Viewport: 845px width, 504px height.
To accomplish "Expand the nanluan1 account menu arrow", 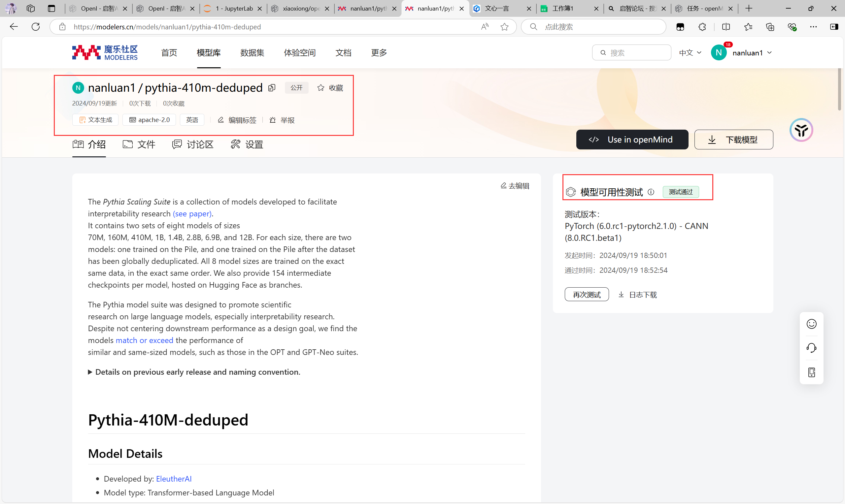I will pos(769,53).
